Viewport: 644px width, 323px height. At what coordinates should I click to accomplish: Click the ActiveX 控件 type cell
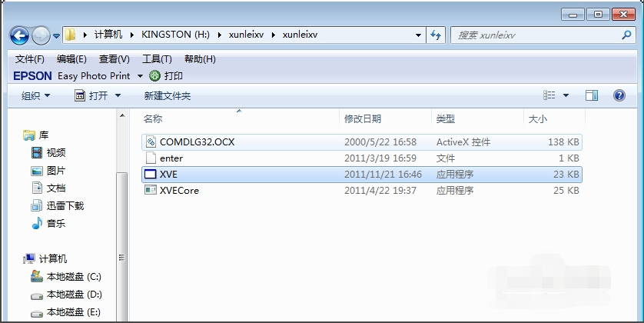[x=463, y=142]
